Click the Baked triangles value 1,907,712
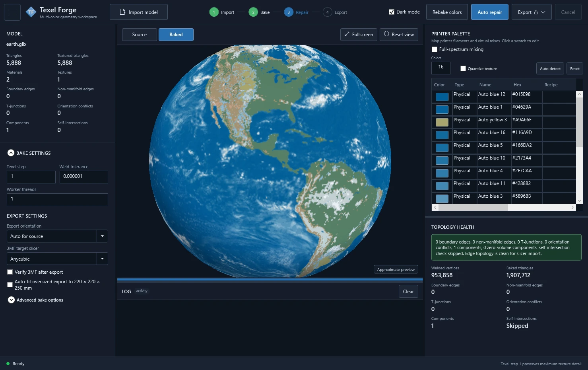 [x=518, y=275]
